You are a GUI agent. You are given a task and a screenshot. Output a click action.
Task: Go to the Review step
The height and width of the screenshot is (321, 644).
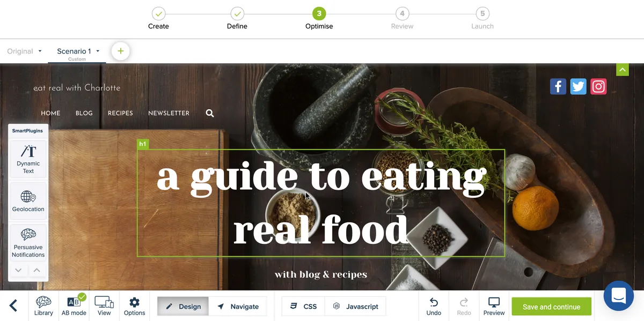402,19
